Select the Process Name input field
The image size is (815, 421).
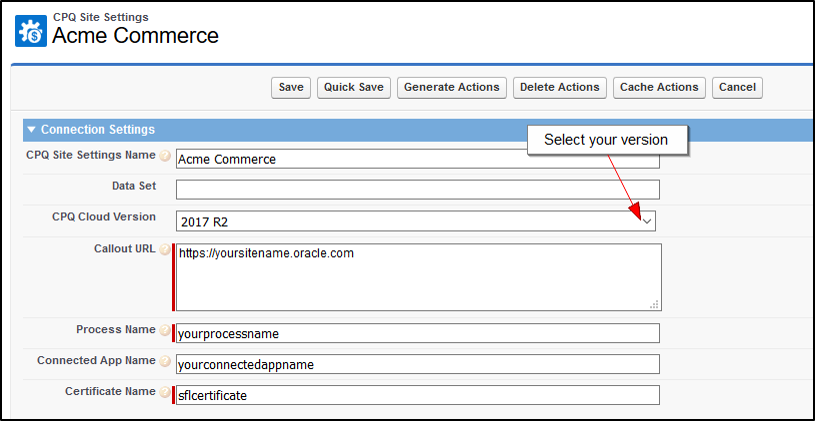click(x=417, y=333)
